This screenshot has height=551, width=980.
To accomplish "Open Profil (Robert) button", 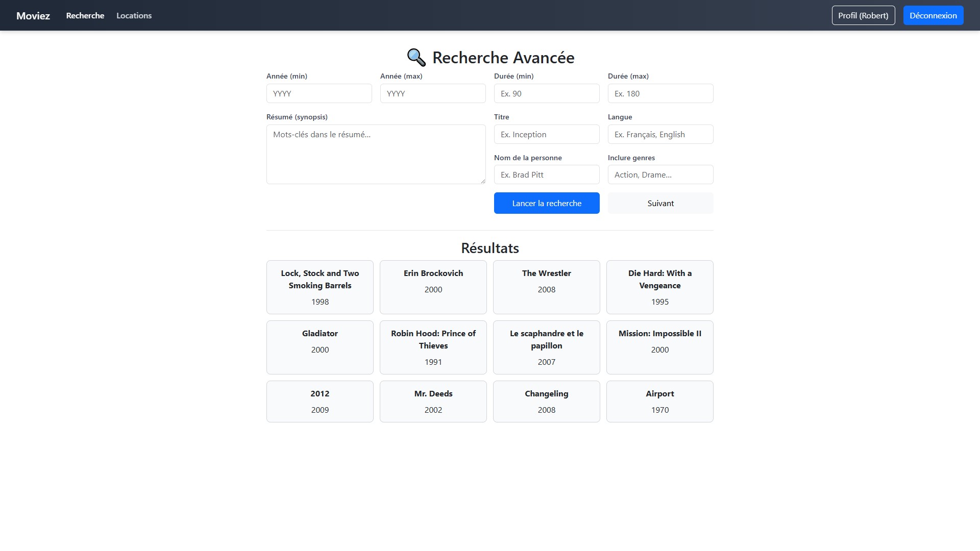I will click(x=863, y=15).
